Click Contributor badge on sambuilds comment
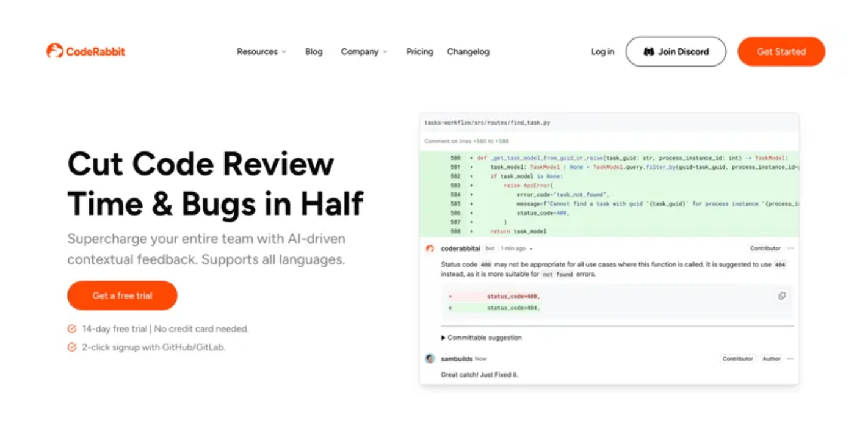 pos(738,359)
